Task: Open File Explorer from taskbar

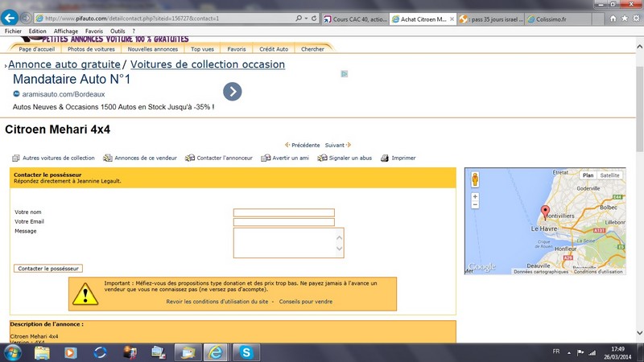Action: (42, 352)
